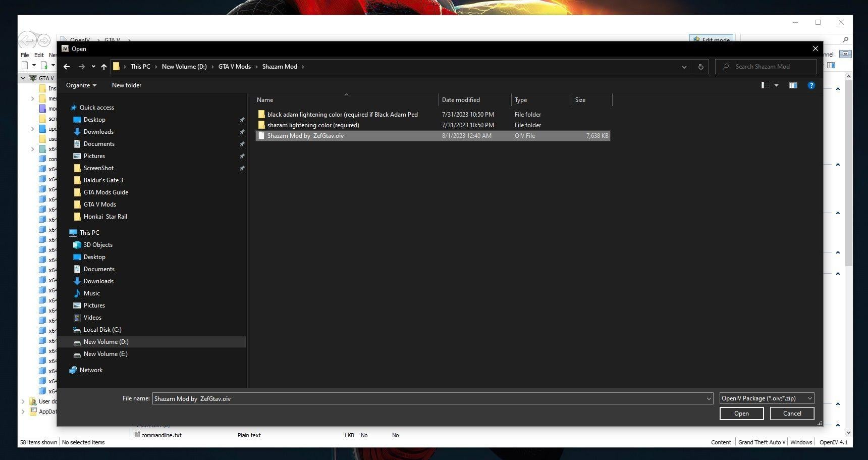This screenshot has width=868, height=460.
Task: Toggle the preview pane icon
Action: click(x=793, y=85)
